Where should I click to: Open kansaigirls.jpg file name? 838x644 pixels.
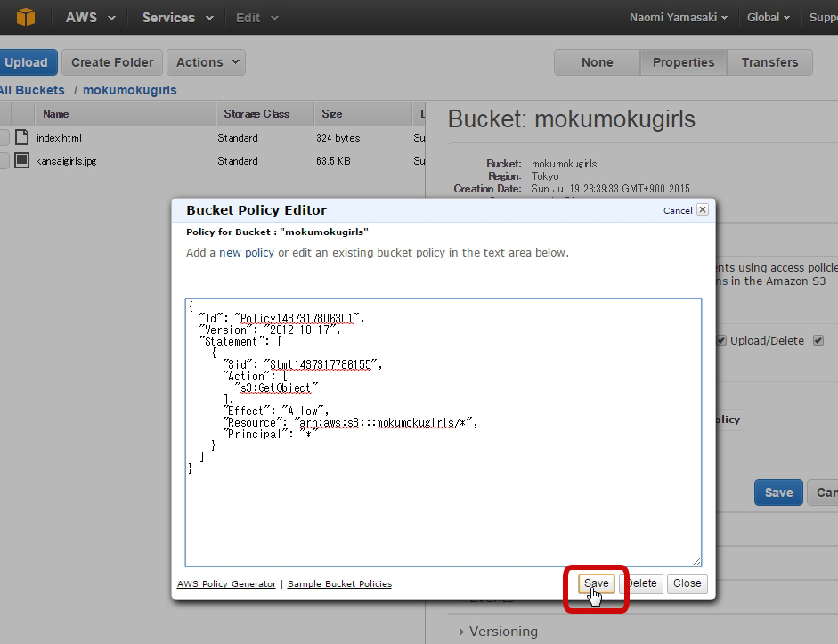pos(66,161)
